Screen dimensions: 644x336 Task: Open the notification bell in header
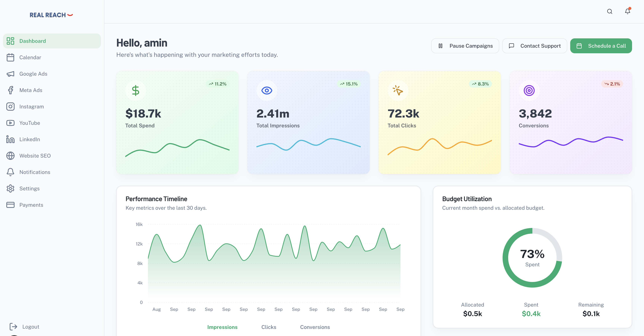(x=627, y=11)
